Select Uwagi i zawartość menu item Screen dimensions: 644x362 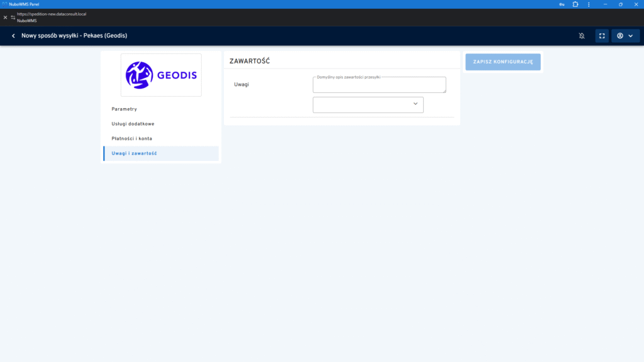click(x=134, y=153)
